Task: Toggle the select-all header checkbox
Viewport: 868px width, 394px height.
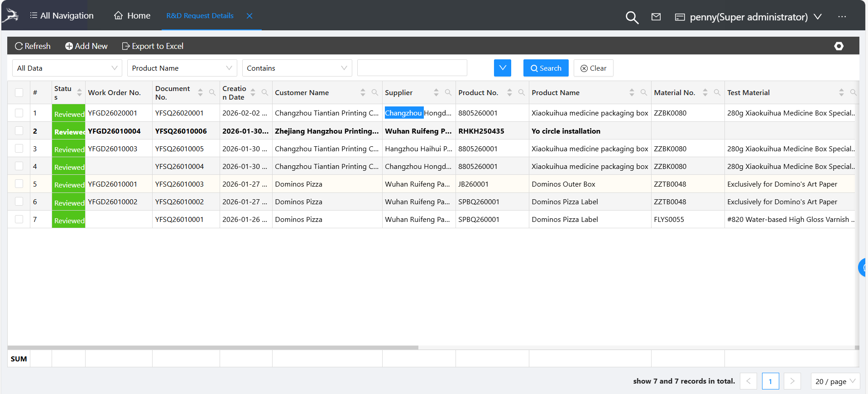Action: click(x=19, y=92)
